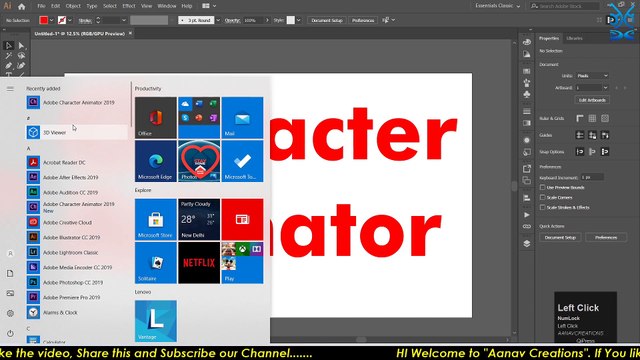Launch the Microsoft Edge tile
Viewport: 640px width, 360px height.
156,161
